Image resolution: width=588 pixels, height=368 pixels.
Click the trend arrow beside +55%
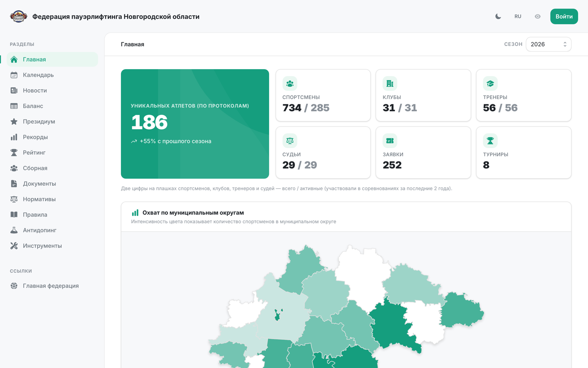click(134, 141)
